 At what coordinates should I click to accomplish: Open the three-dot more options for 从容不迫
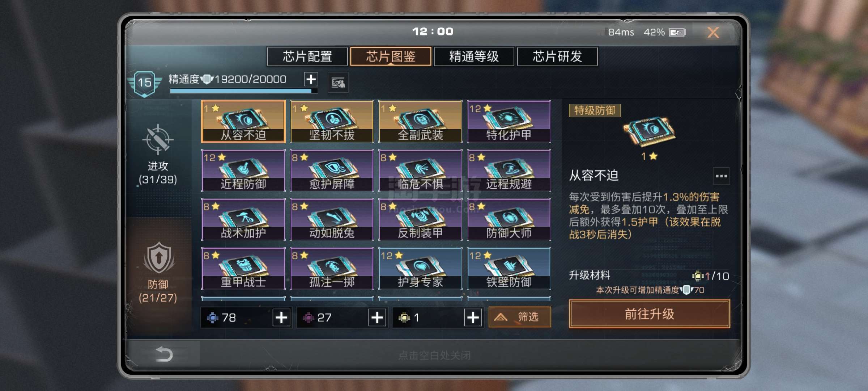point(721,176)
